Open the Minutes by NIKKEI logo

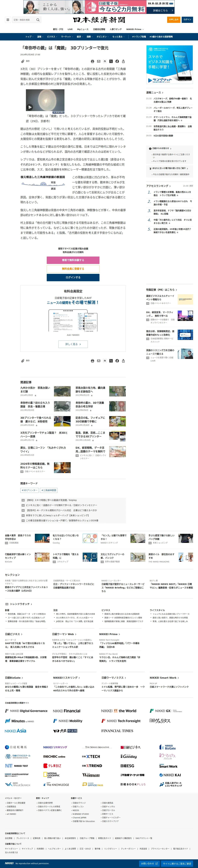(x=19, y=721)
